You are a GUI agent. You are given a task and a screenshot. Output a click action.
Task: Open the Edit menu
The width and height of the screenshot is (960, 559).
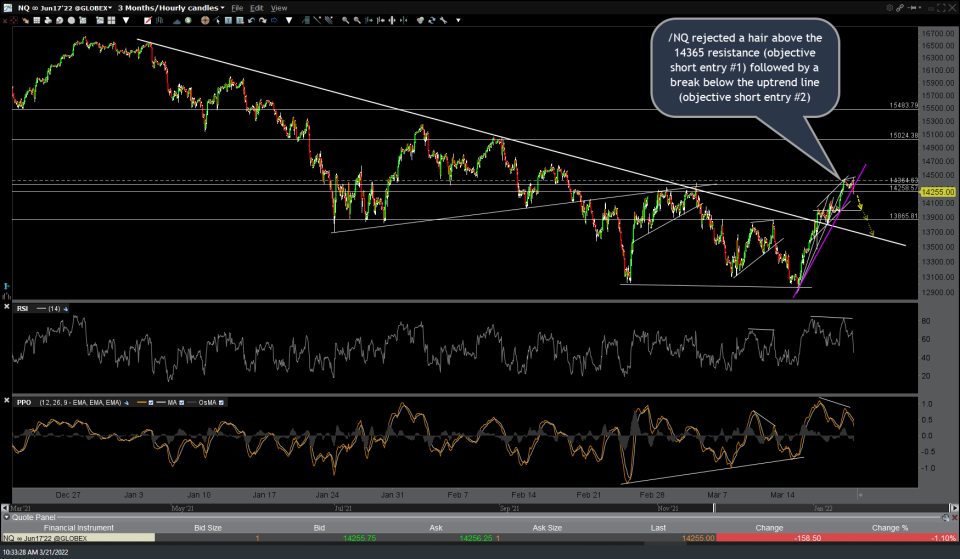click(x=257, y=8)
